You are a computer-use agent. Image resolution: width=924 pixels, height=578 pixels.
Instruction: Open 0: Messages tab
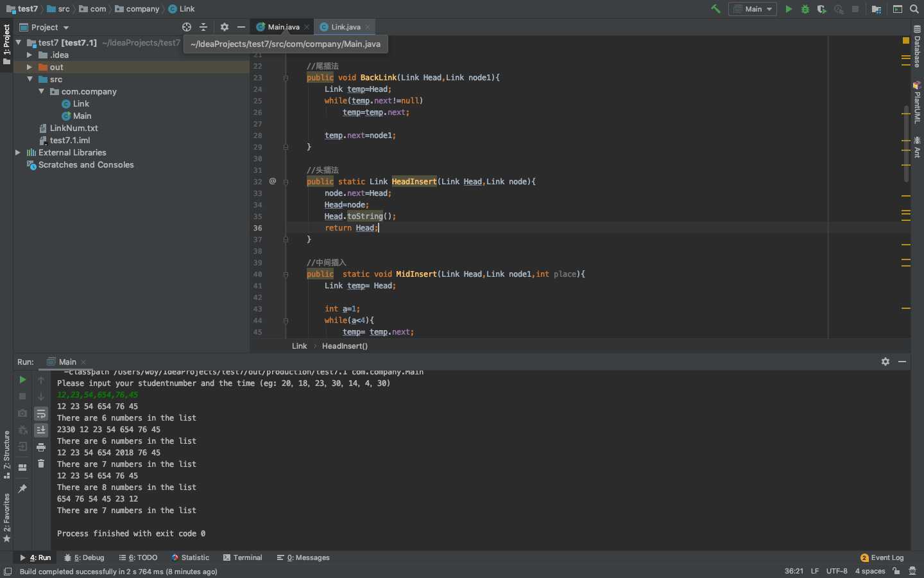click(303, 557)
